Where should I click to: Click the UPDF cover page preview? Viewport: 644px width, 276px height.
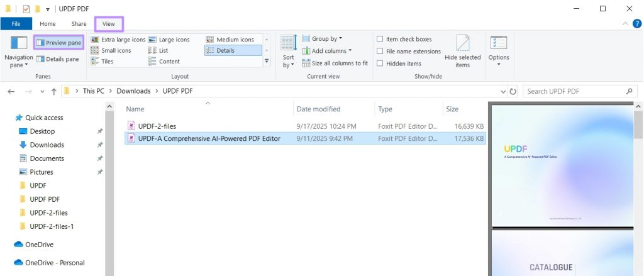coord(562,165)
